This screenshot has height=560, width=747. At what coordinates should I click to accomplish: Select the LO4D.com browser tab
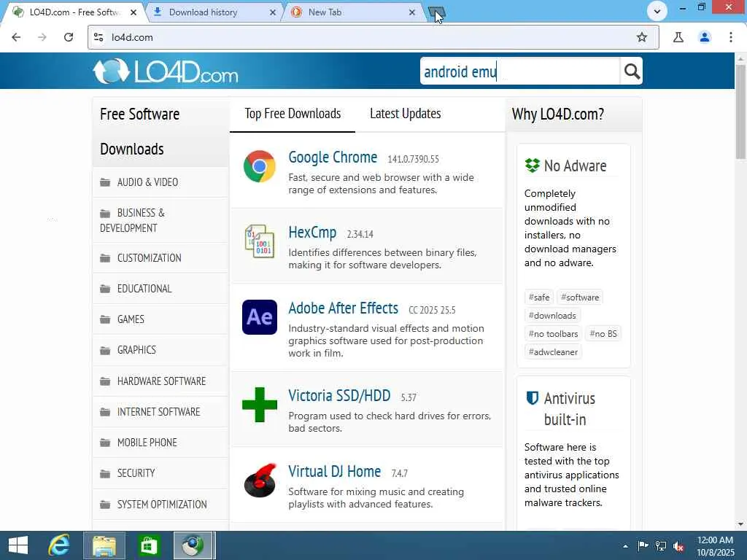pyautogui.click(x=74, y=12)
